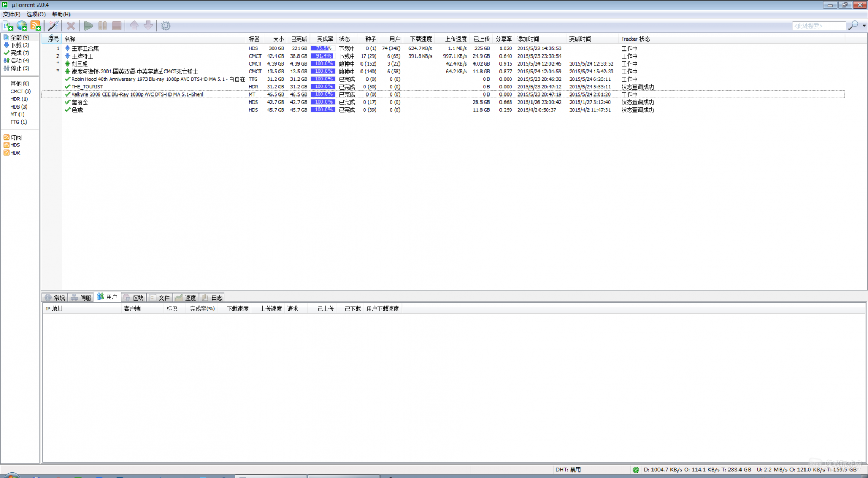The width and height of the screenshot is (868, 478).
Task: Select torrent row 宝丽金
Action: click(x=443, y=102)
